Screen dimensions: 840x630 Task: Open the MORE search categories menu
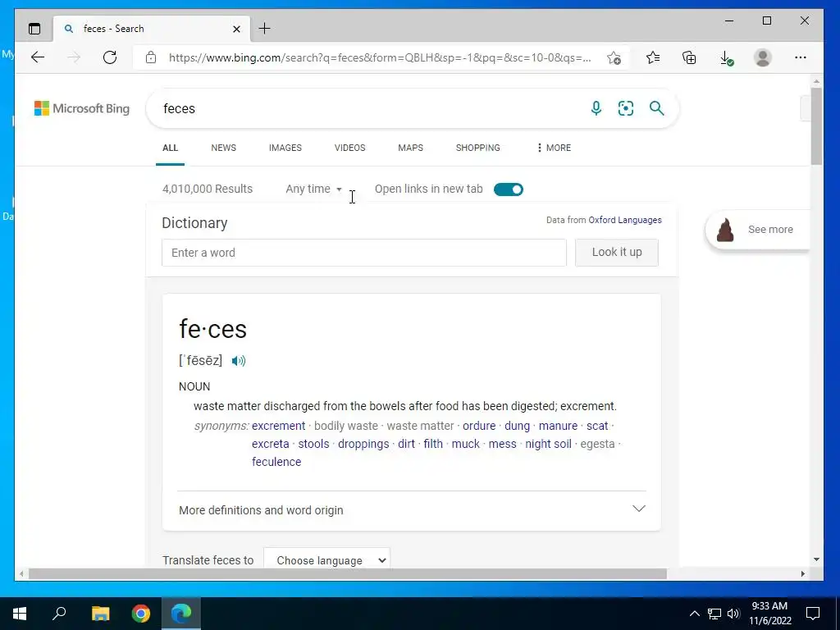554,148
